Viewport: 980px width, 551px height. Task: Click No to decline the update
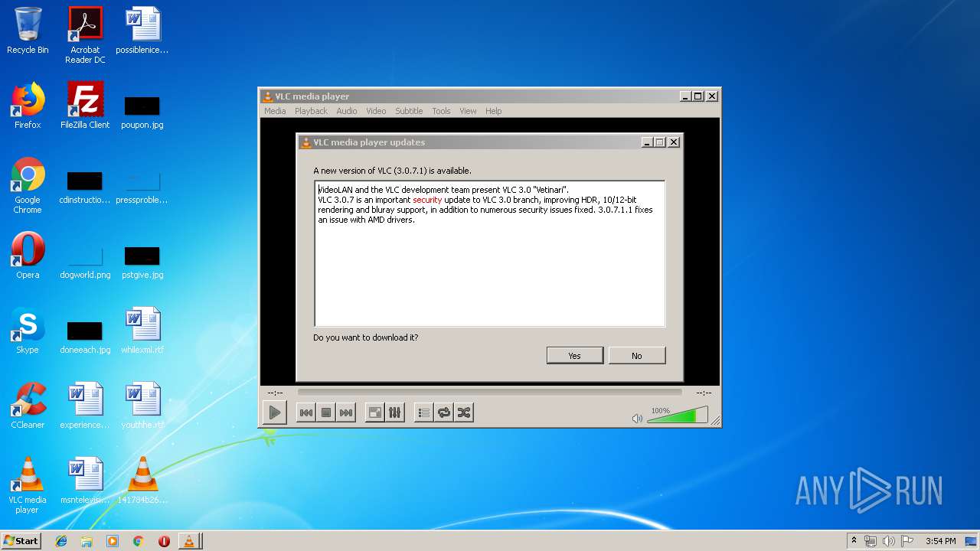click(x=637, y=356)
